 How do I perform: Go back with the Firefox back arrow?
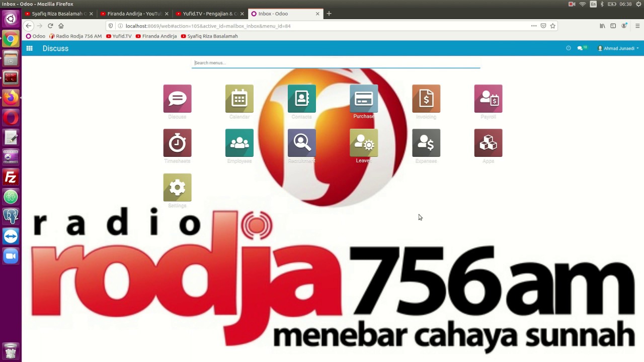pos(29,26)
